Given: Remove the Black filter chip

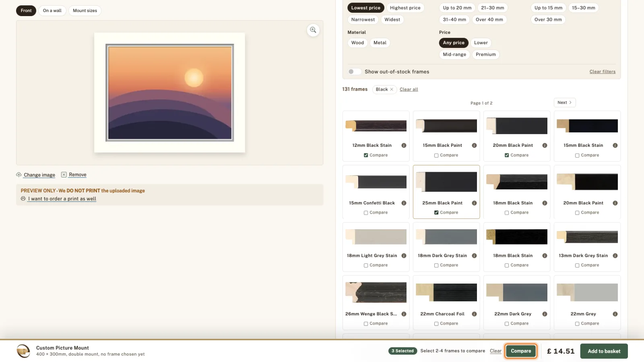Looking at the screenshot, I should [392, 89].
